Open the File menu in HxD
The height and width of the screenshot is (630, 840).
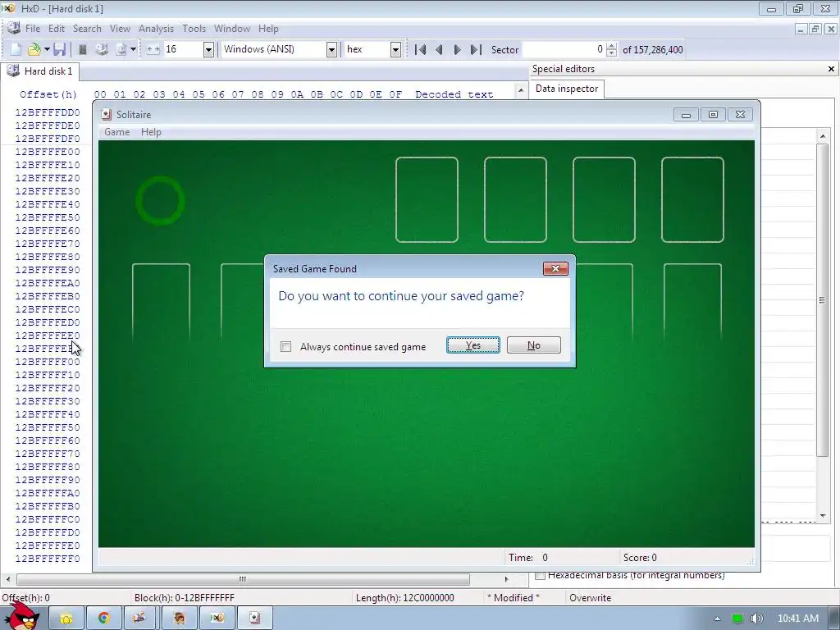pyautogui.click(x=33, y=29)
